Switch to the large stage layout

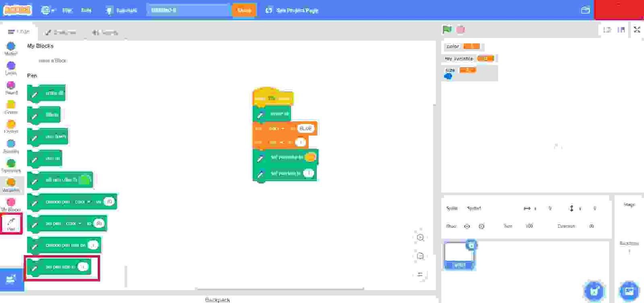point(621,30)
